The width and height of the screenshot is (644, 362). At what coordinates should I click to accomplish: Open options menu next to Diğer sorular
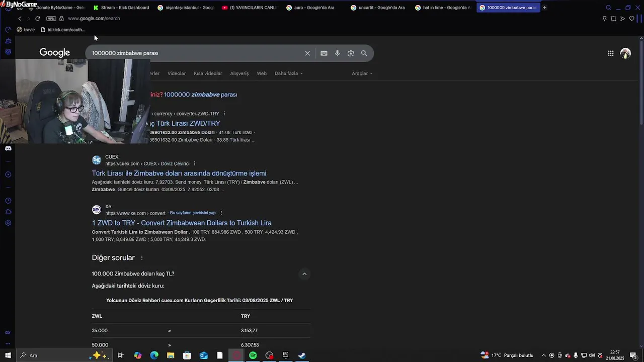pos(141,258)
